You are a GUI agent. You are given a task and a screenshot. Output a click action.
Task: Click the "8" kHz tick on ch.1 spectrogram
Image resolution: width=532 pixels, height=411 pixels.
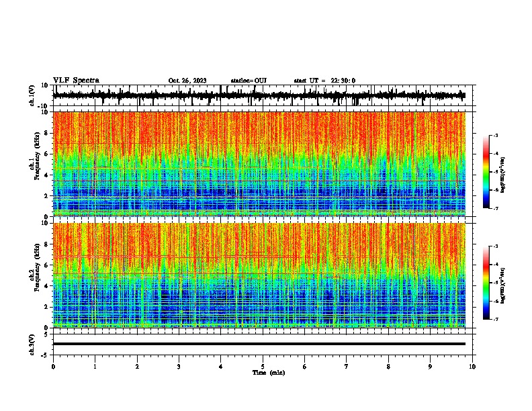click(47, 133)
